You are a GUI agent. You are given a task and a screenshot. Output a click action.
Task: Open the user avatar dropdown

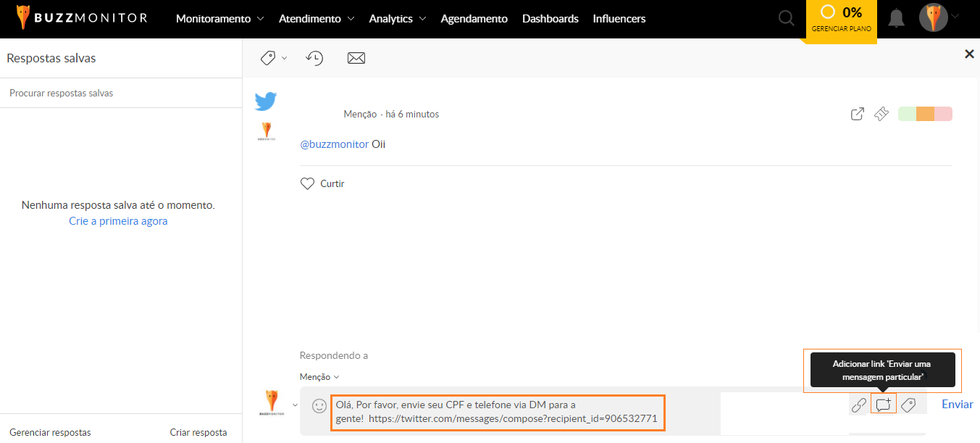click(x=939, y=17)
